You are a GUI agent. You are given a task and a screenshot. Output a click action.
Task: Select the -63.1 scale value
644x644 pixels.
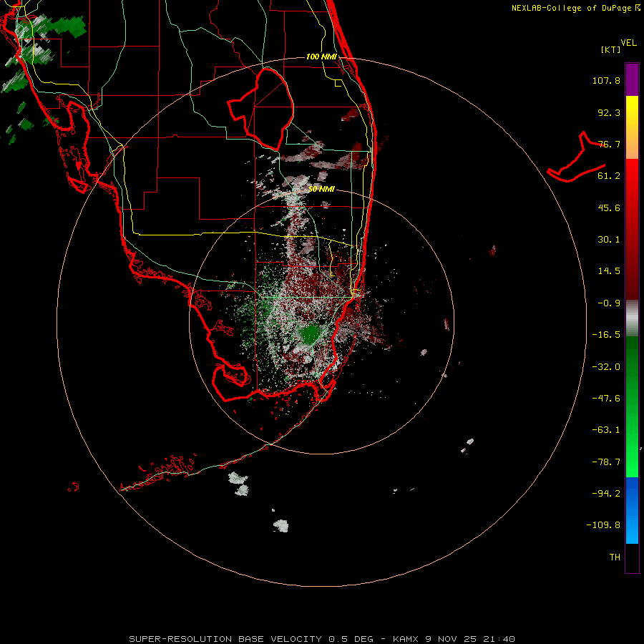pyautogui.click(x=606, y=430)
